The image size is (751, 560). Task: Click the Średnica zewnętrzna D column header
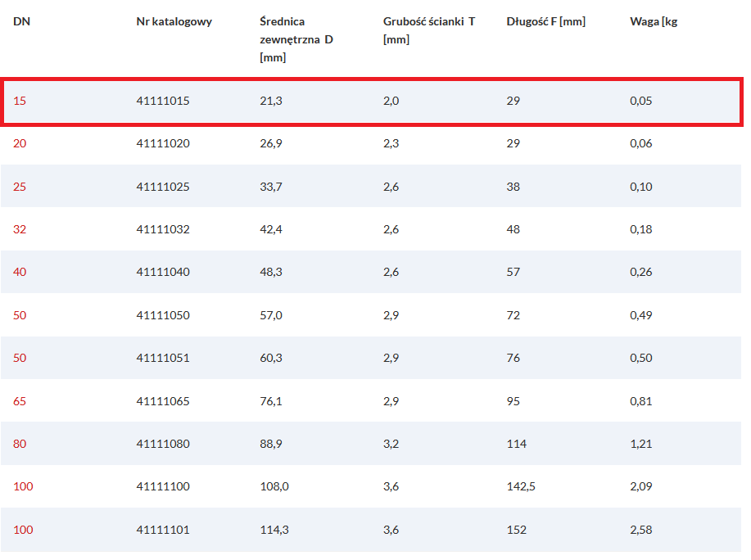(x=296, y=40)
